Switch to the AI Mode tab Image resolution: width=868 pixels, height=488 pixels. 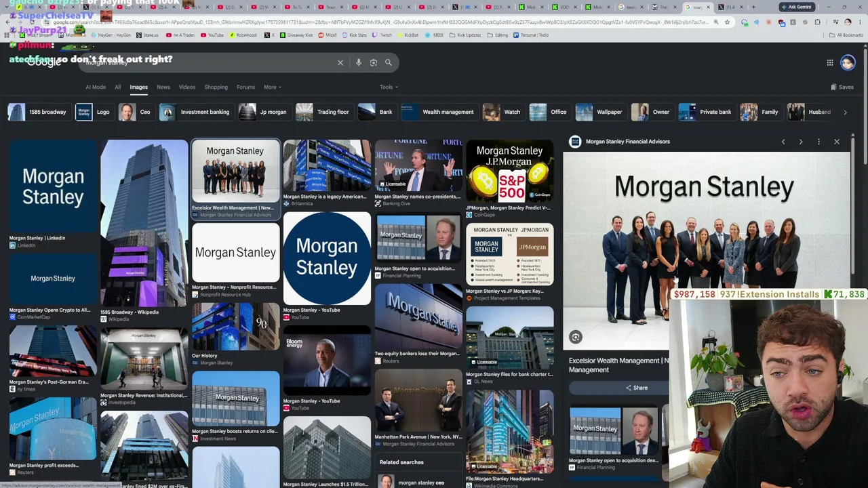click(96, 87)
